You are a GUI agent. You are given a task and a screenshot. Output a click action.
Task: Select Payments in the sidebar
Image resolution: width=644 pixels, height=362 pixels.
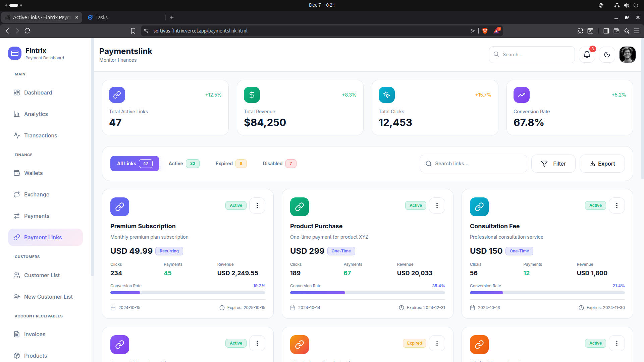(x=37, y=216)
